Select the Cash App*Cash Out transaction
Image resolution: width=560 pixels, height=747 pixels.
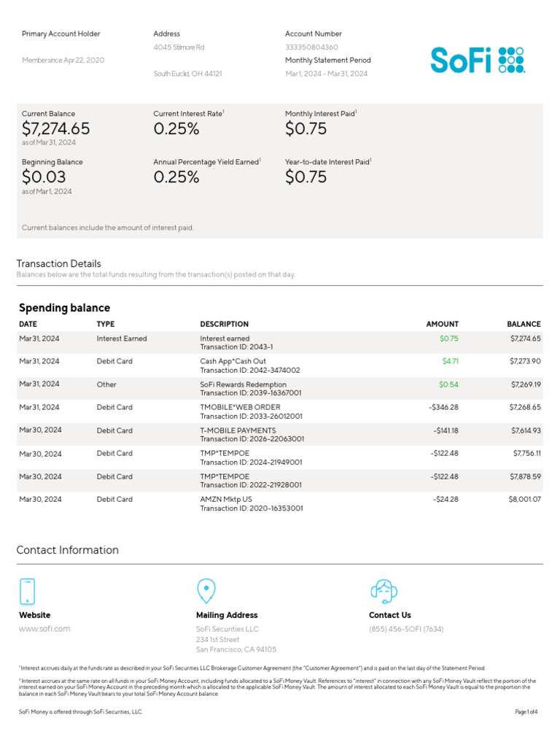tap(233, 361)
